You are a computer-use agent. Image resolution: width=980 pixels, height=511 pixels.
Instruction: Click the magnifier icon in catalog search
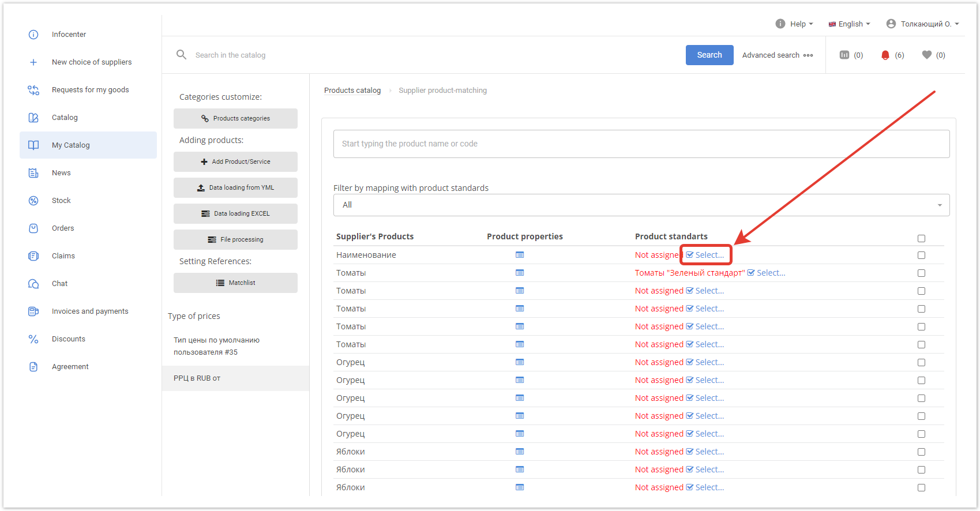click(181, 54)
